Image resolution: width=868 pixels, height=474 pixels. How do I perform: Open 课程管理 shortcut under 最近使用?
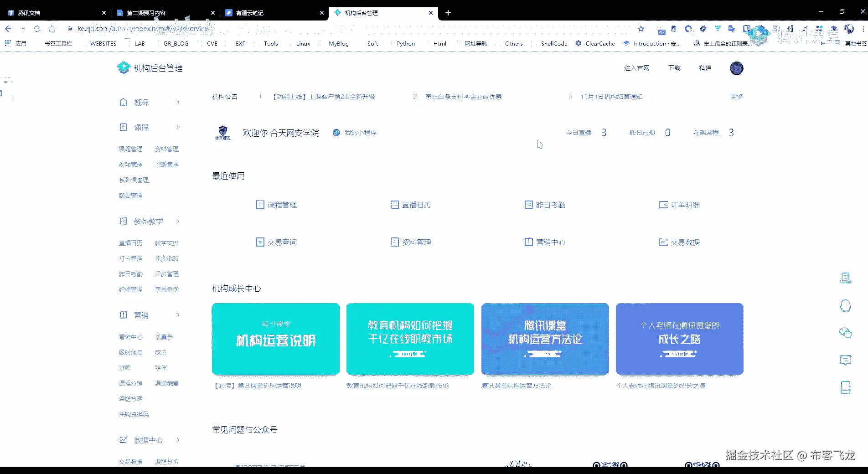point(277,205)
